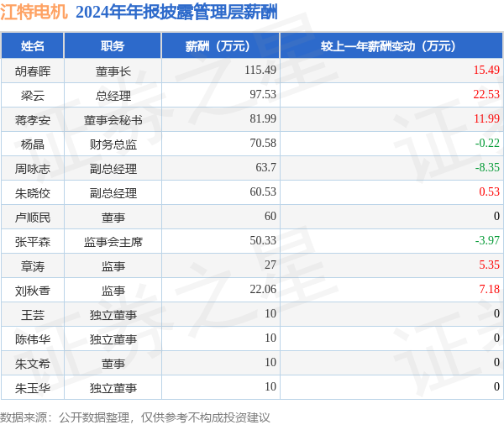Image resolution: width=504 pixels, height=425 pixels.
Task: Click the name cell 王芸
Action: (33, 315)
